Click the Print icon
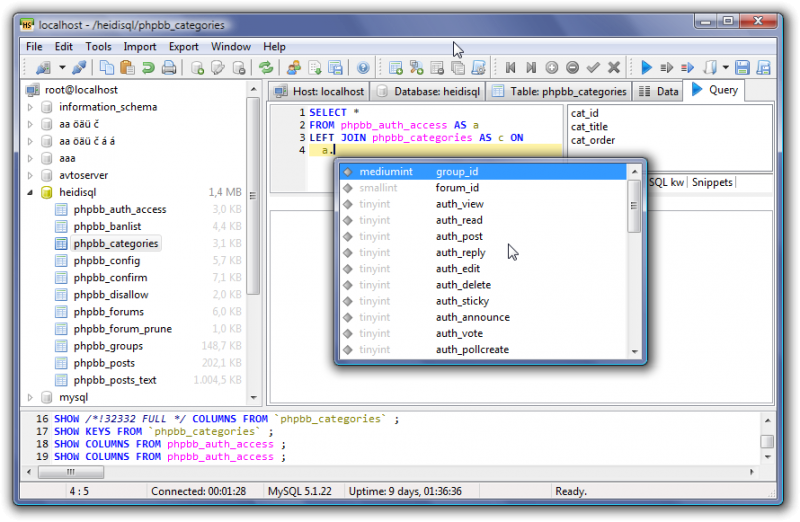Screen dimensions: 800x522 click(169, 67)
